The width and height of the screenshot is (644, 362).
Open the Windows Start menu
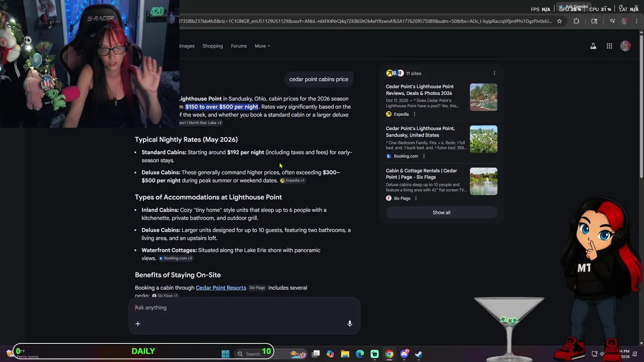(225, 354)
